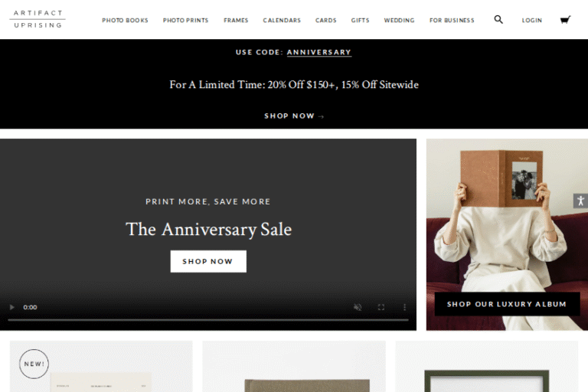Click the accessibility widget icon
588x392 pixels.
[x=580, y=201]
